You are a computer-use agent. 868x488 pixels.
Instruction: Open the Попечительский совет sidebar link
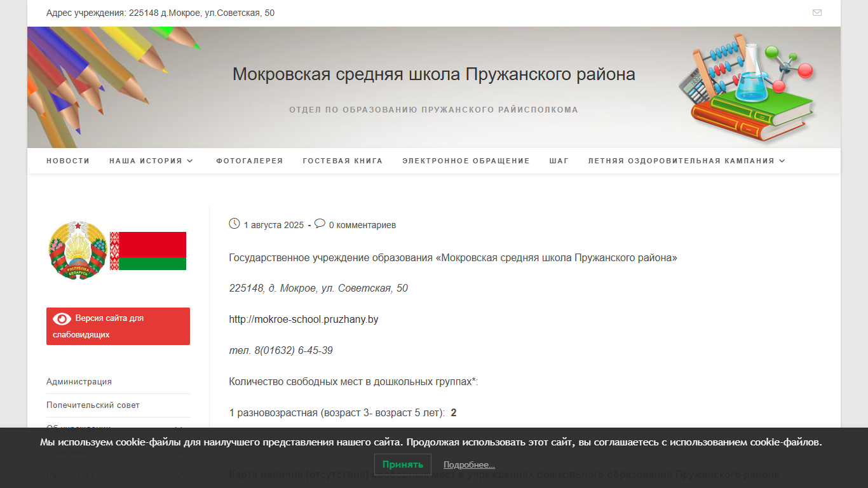click(x=93, y=405)
